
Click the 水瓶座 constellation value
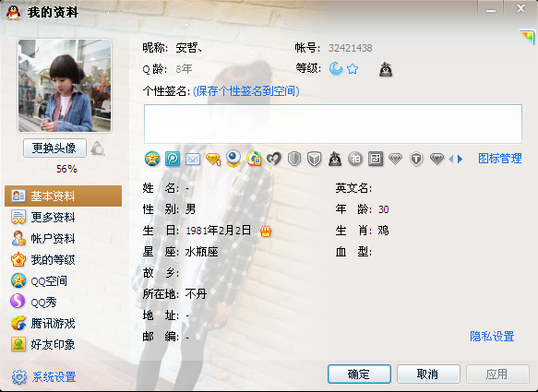point(201,252)
